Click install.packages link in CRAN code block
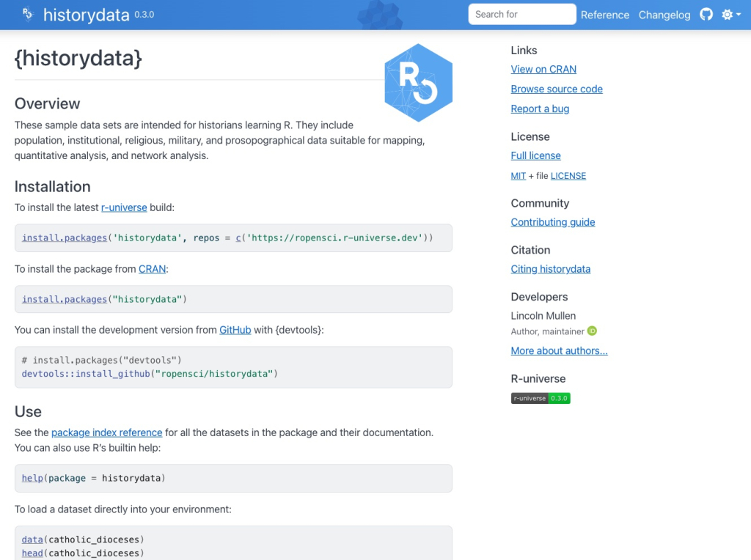The image size is (751, 560). 65,299
